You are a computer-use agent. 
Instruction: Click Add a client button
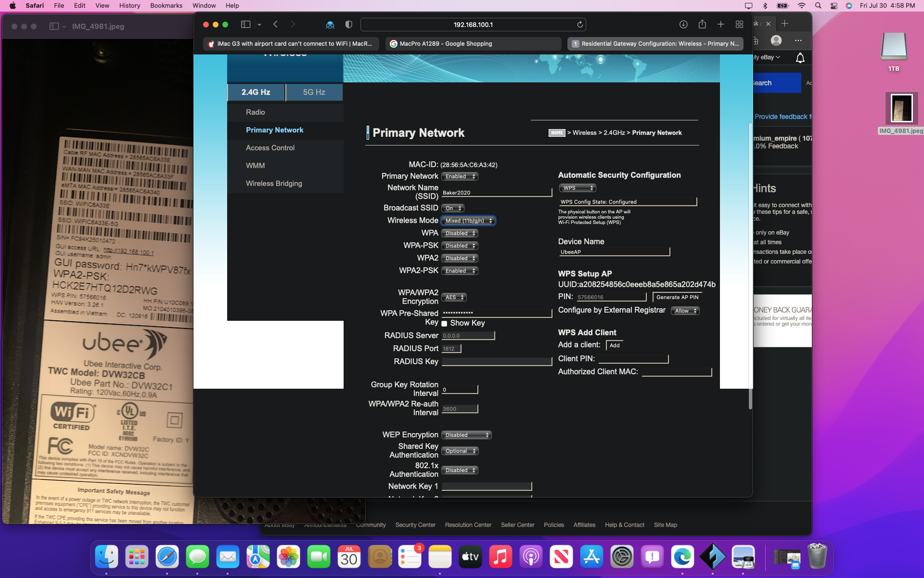(615, 345)
